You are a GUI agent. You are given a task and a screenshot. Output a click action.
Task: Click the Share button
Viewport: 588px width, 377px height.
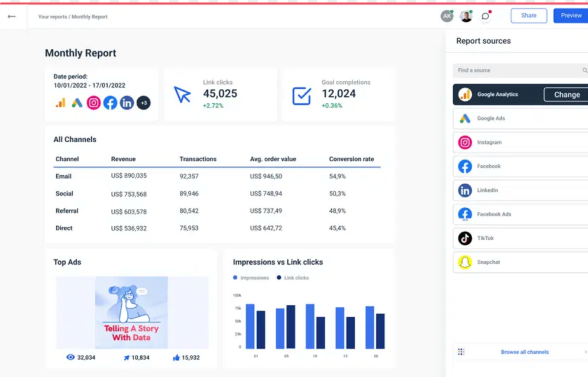point(528,15)
